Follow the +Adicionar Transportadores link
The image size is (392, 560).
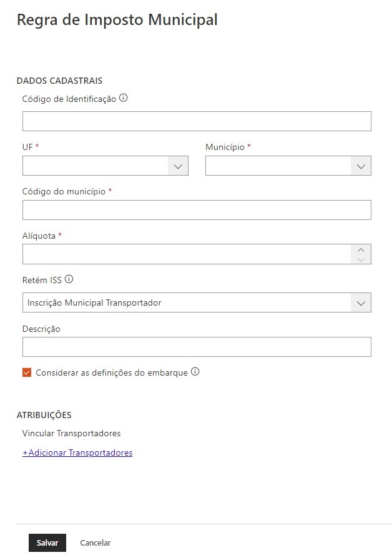pyautogui.click(x=77, y=452)
